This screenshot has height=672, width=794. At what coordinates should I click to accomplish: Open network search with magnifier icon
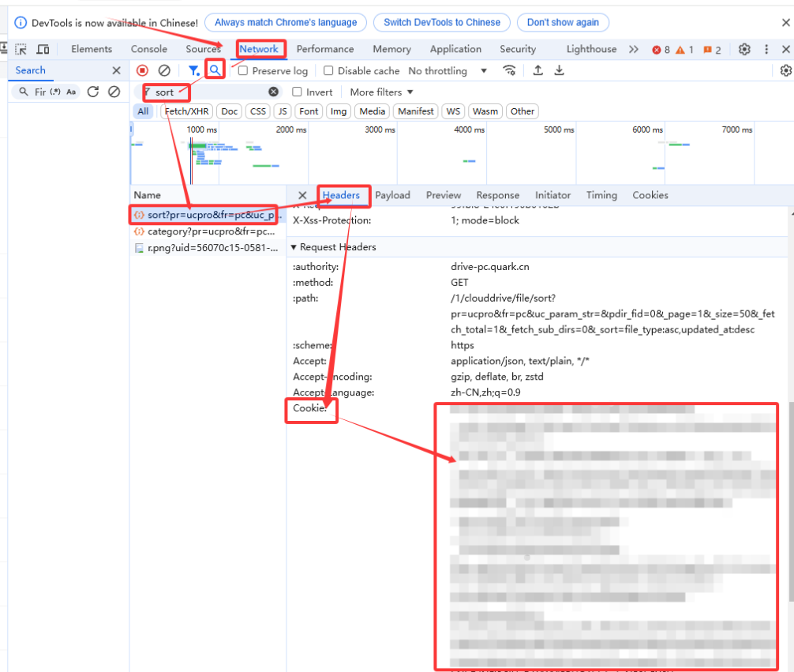coord(215,70)
